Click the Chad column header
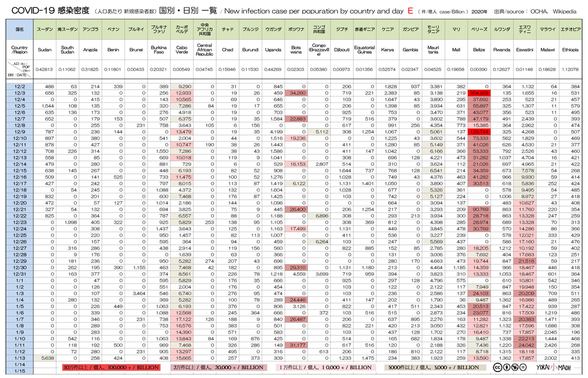Viewport: 588px width, 378px height. tap(227, 50)
